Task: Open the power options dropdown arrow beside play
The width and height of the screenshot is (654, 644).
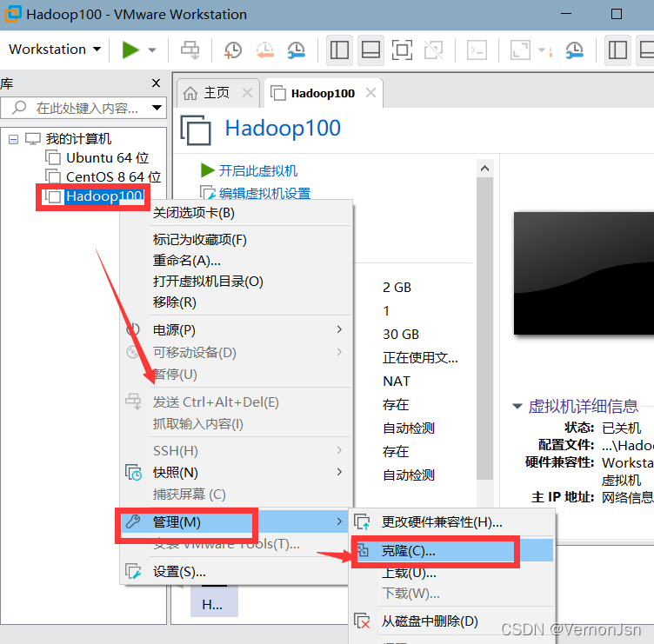Action: pyautogui.click(x=152, y=50)
